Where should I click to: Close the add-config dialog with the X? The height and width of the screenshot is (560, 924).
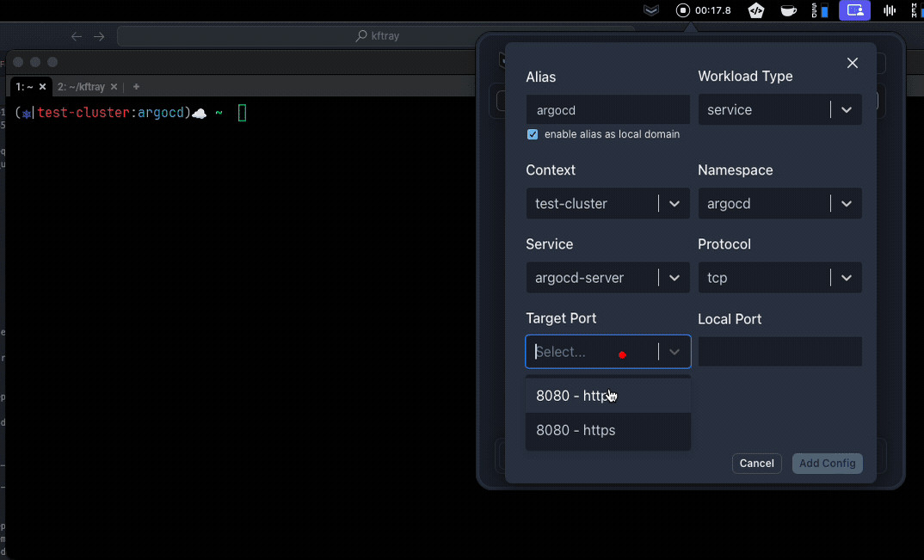[x=852, y=63]
